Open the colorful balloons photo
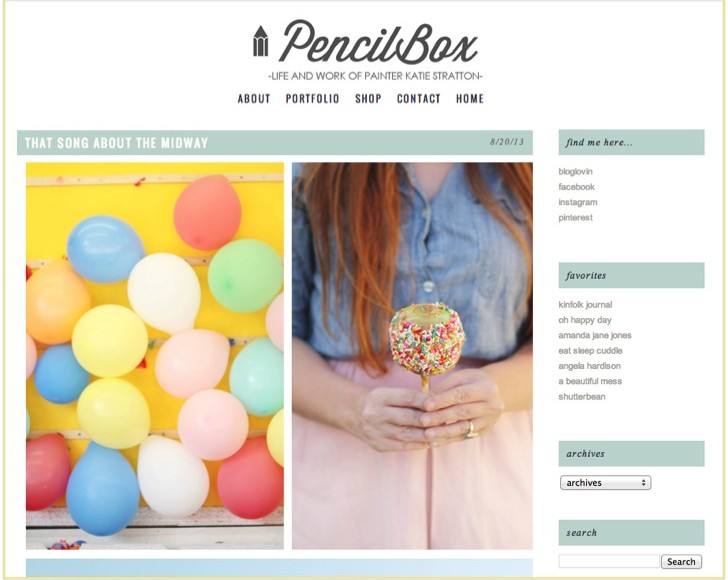Image resolution: width=728 pixels, height=580 pixels. coord(155,356)
